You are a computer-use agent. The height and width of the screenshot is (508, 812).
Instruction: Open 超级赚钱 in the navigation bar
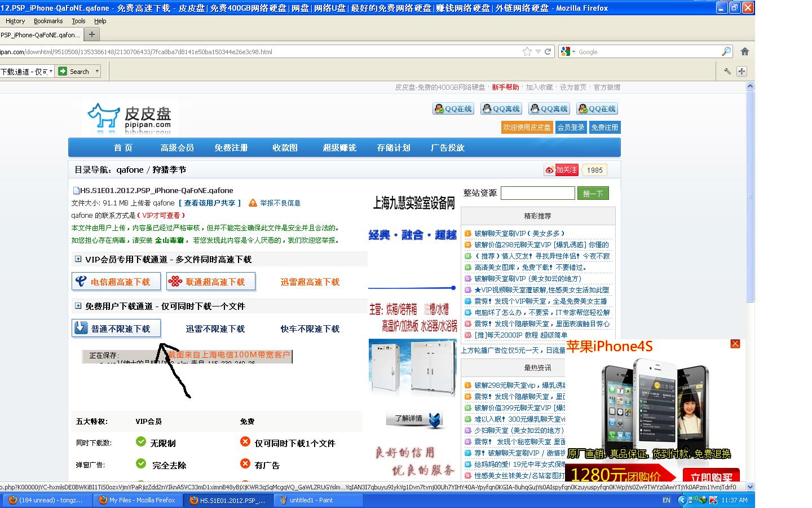point(339,148)
